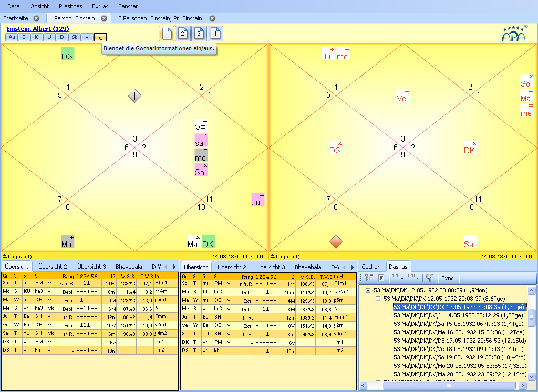Click the pink So marker in the chart
Screen dimensions: 538x392
click(201, 169)
